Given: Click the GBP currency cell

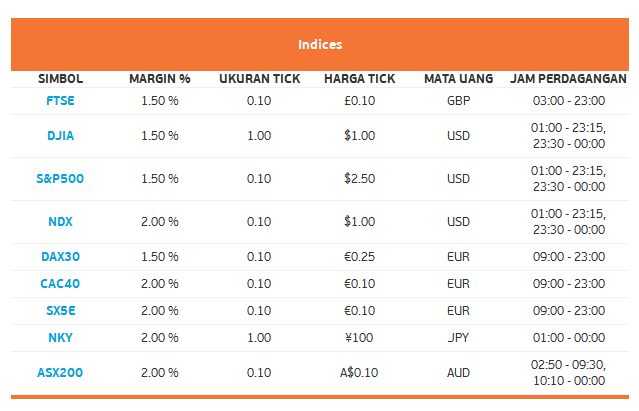Looking at the screenshot, I should [x=458, y=101].
